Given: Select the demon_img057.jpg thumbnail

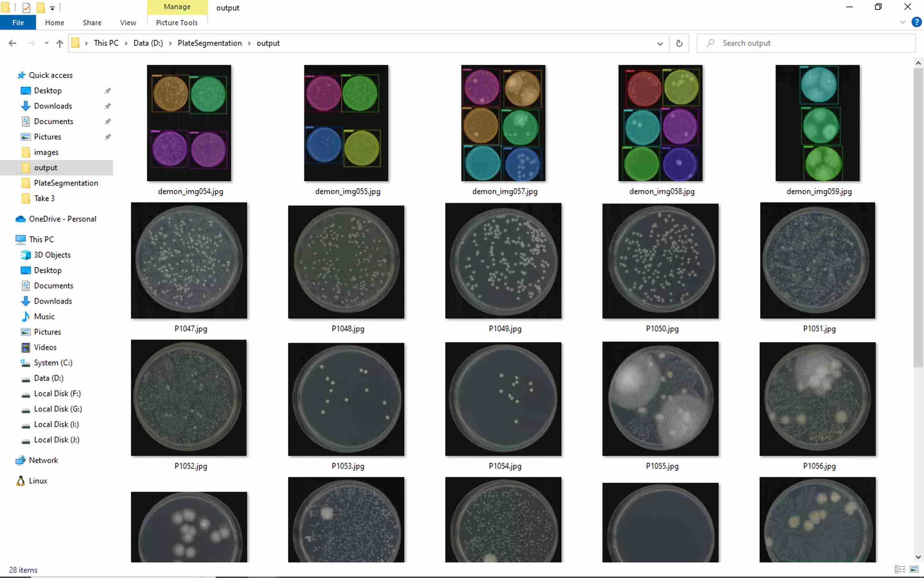Looking at the screenshot, I should point(503,123).
